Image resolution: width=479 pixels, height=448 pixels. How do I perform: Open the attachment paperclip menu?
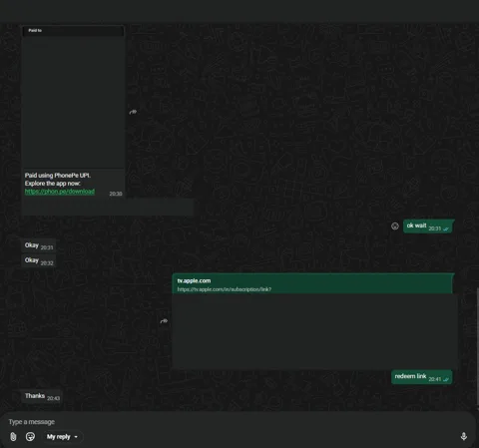click(x=13, y=437)
